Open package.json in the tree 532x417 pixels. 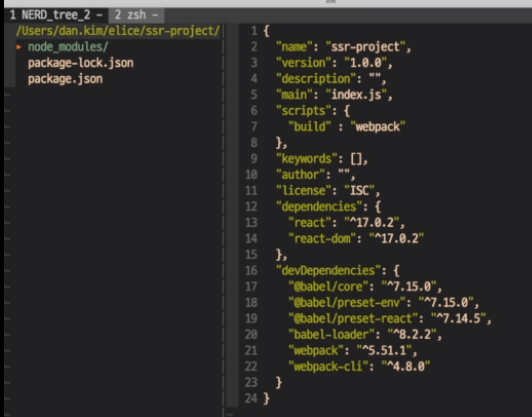click(x=65, y=79)
